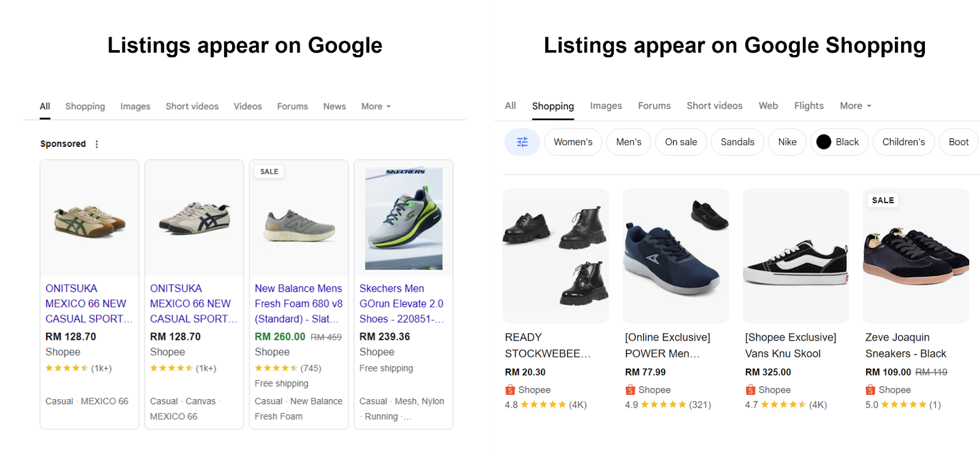Enable the On sale filter chip
Screen dimensions: 980x456
680,142
